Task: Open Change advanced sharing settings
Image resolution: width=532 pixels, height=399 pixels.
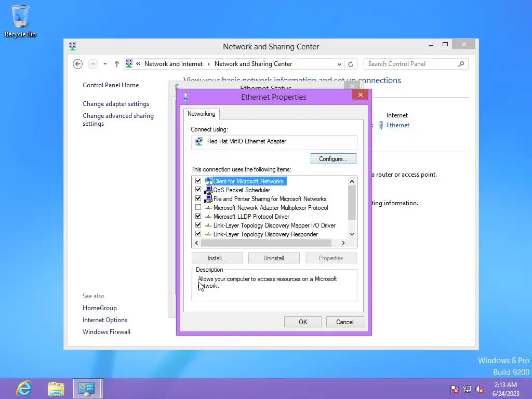Action: point(118,120)
